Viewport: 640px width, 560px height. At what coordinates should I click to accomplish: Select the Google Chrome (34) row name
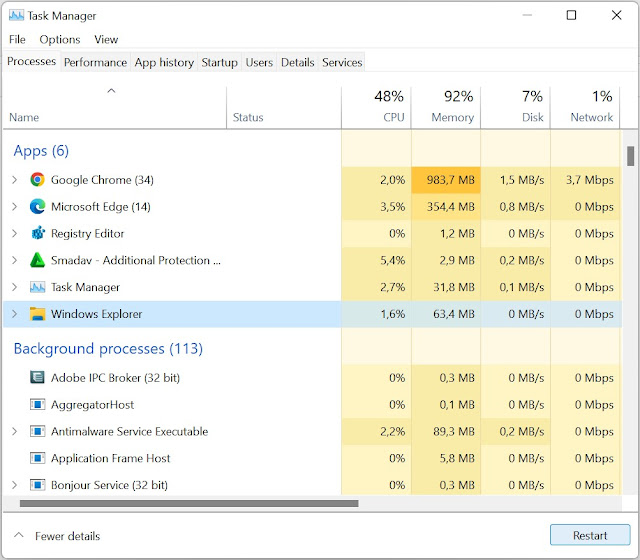click(102, 180)
